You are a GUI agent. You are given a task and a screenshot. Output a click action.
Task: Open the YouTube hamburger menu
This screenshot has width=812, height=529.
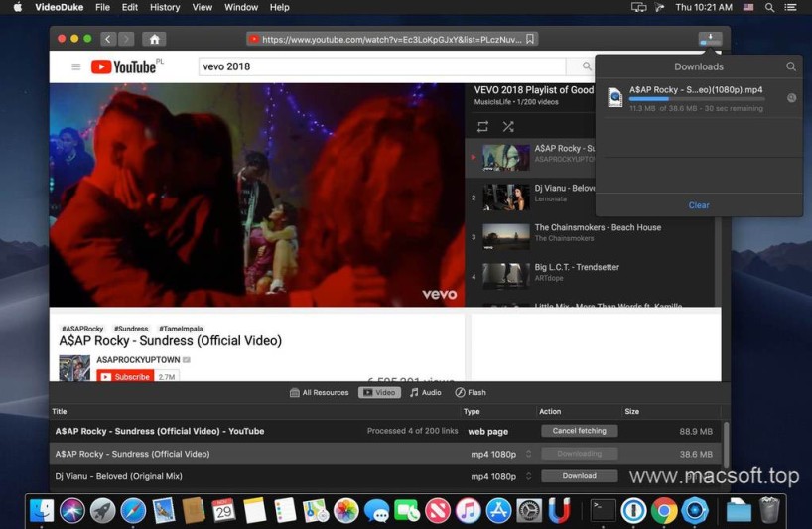click(75, 67)
